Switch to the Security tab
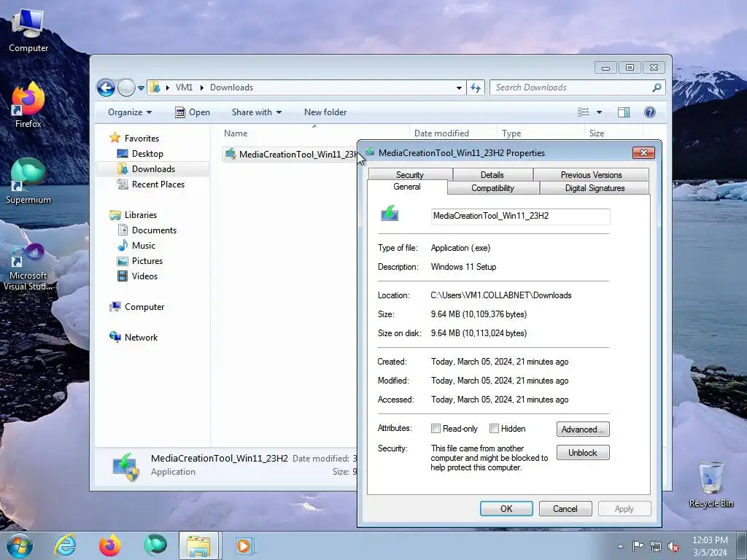Screen dimensions: 747x560 coord(410,175)
